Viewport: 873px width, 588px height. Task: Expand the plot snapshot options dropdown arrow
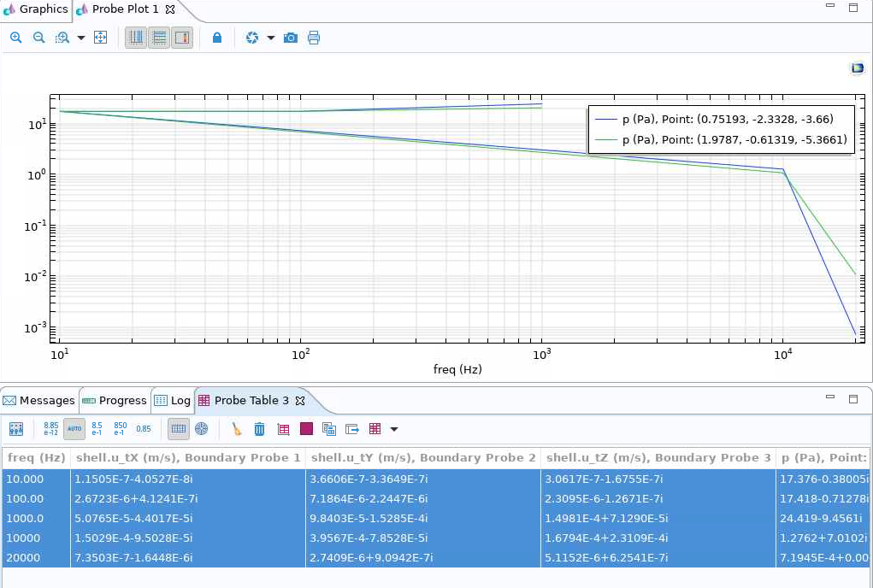click(x=271, y=38)
